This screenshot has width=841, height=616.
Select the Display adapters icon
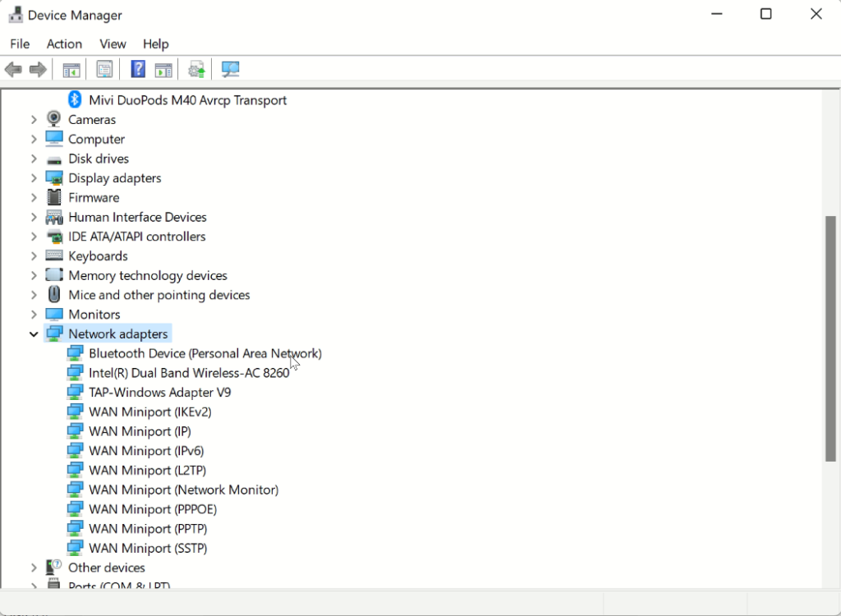tap(54, 177)
